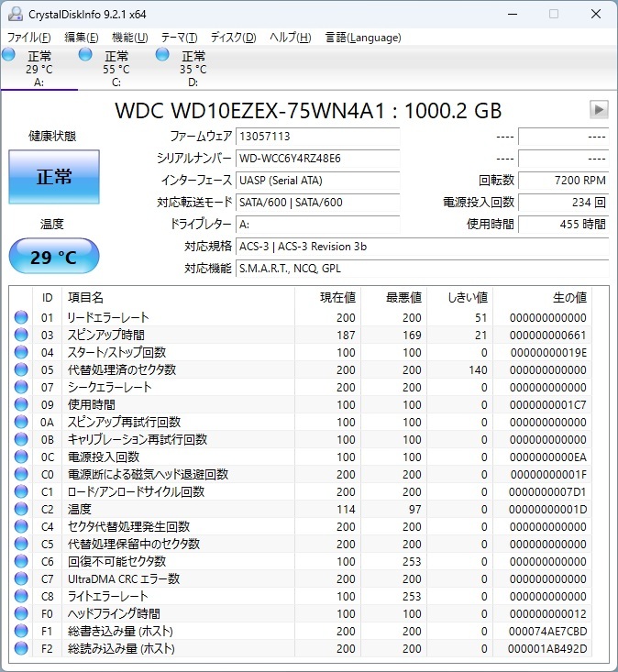Click the 29 °C temperature button

tap(54, 257)
